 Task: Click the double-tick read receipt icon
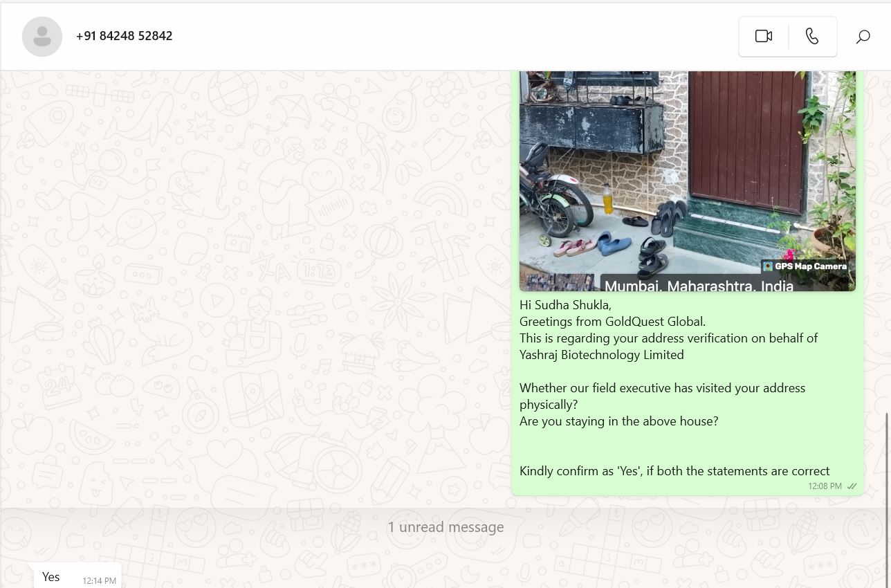pyautogui.click(x=852, y=486)
